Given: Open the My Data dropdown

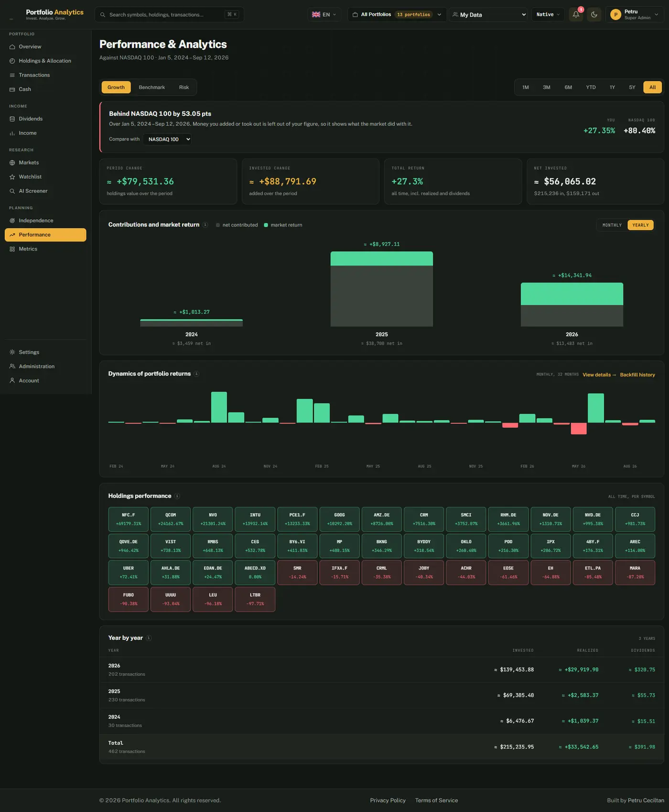Looking at the screenshot, I should click(x=488, y=15).
